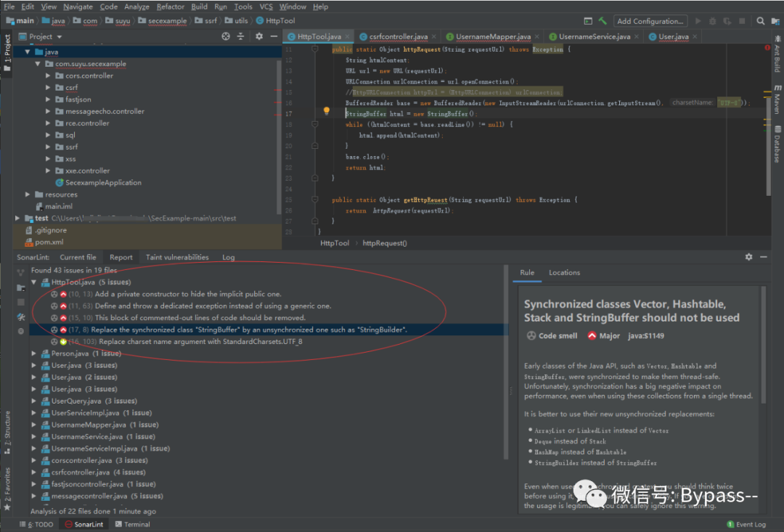Open the SonarLint Log tab

pos(229,257)
